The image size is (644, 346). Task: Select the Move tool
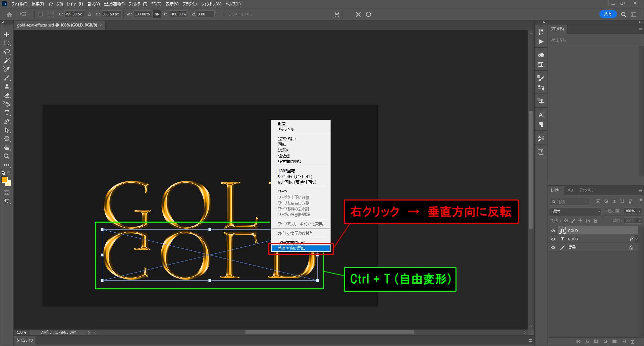pos(7,35)
